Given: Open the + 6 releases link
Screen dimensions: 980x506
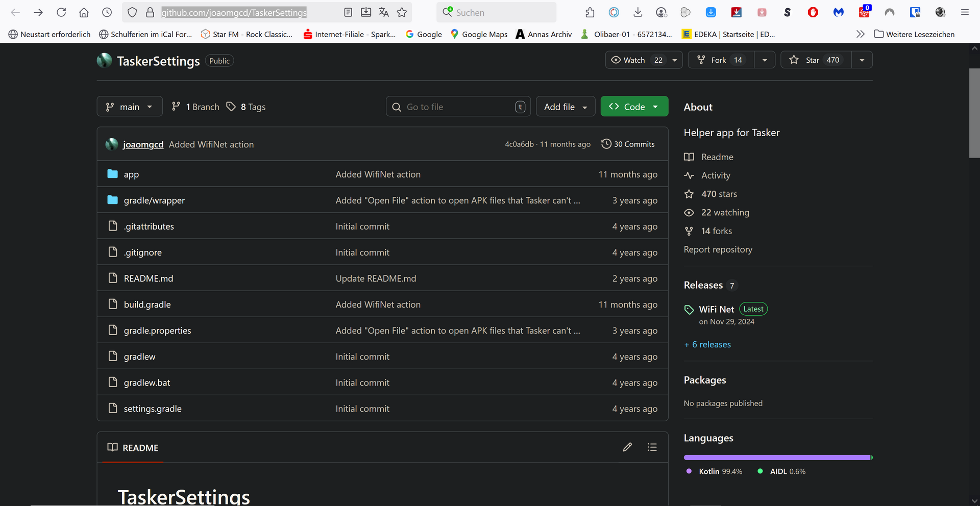Looking at the screenshot, I should point(707,345).
